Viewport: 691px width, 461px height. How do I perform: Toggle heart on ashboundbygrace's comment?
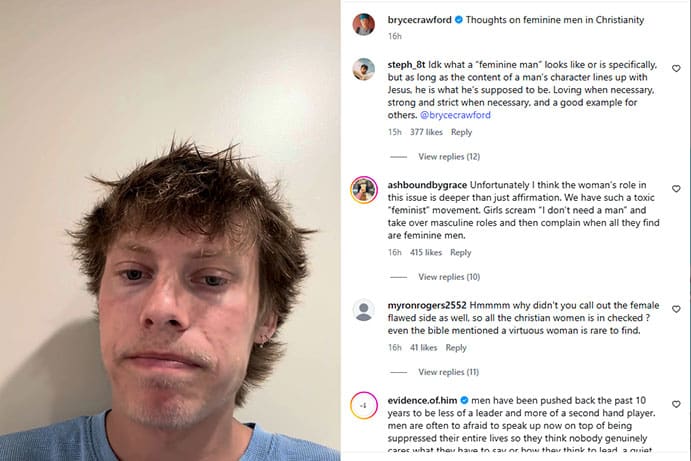click(x=676, y=189)
